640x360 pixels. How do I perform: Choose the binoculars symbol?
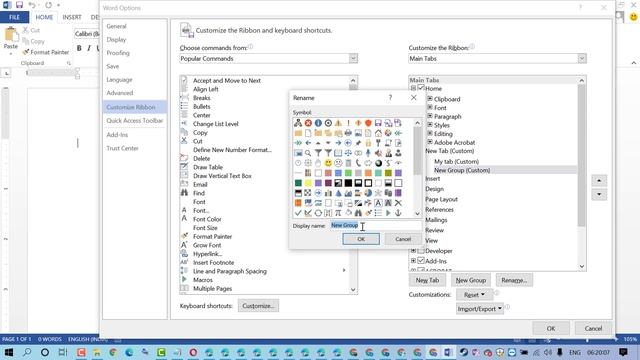tap(358, 213)
